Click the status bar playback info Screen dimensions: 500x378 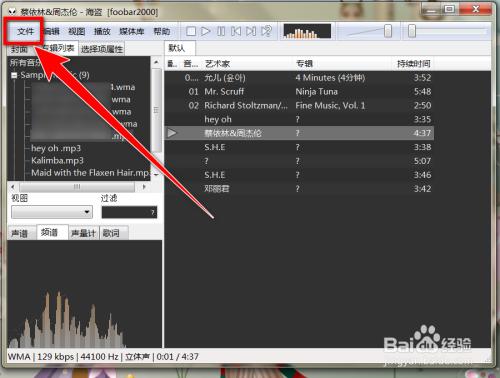103,357
